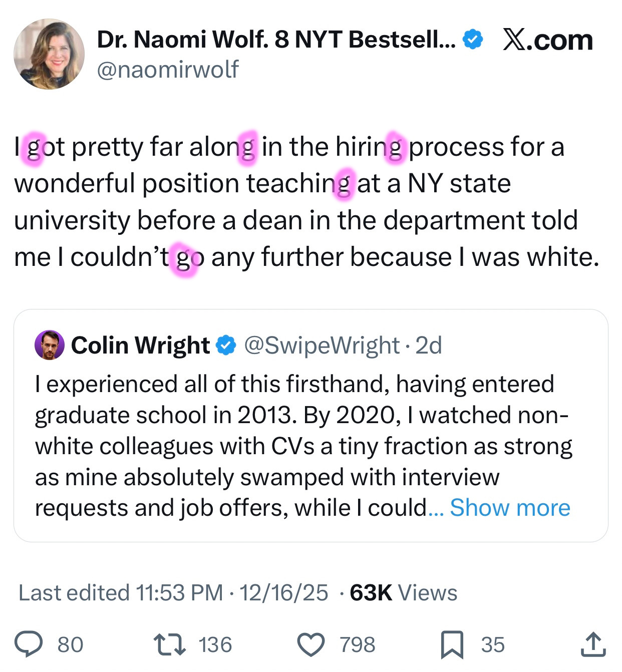Click Naomi Wolf's blue verified badge

click(472, 40)
